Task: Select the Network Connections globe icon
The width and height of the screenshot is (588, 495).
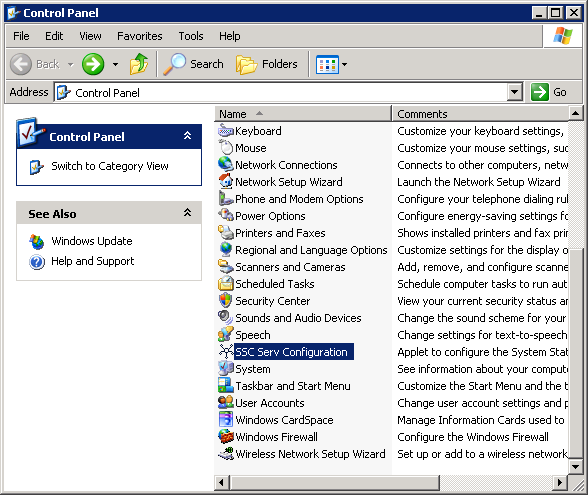Action: tap(226, 165)
